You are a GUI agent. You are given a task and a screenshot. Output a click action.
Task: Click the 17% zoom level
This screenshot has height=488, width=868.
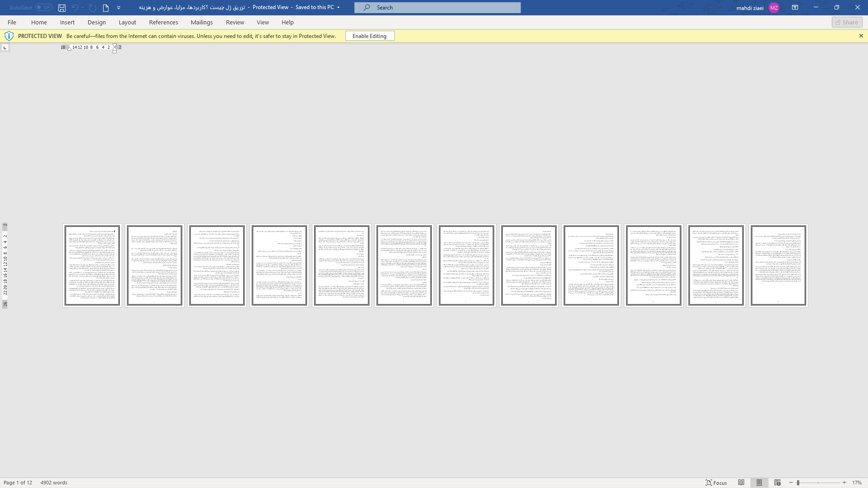tap(857, 483)
